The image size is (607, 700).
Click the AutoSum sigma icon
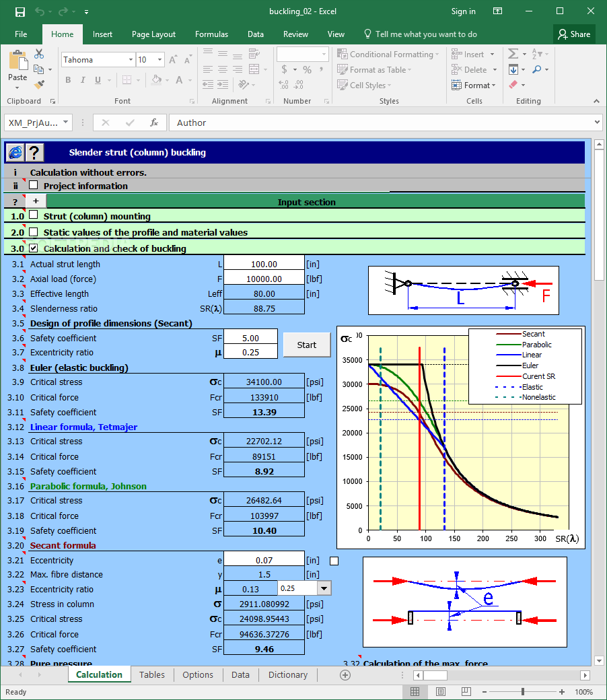(x=513, y=54)
